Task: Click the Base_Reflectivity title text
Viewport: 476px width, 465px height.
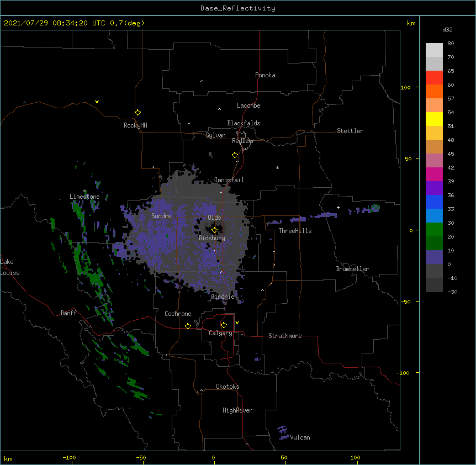Action: (x=238, y=8)
